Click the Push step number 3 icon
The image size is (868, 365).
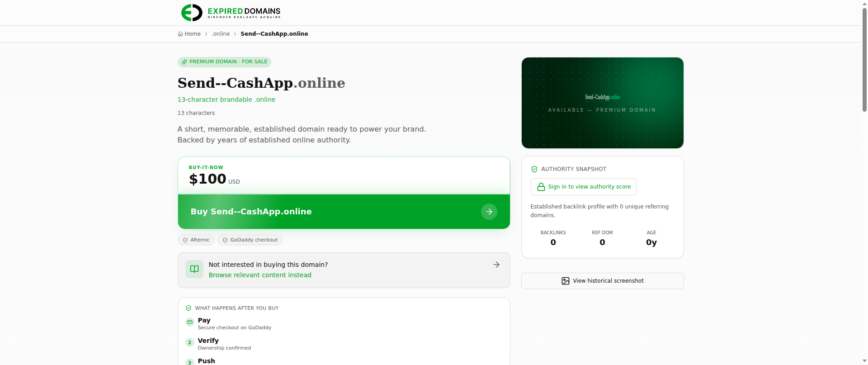[x=190, y=362]
